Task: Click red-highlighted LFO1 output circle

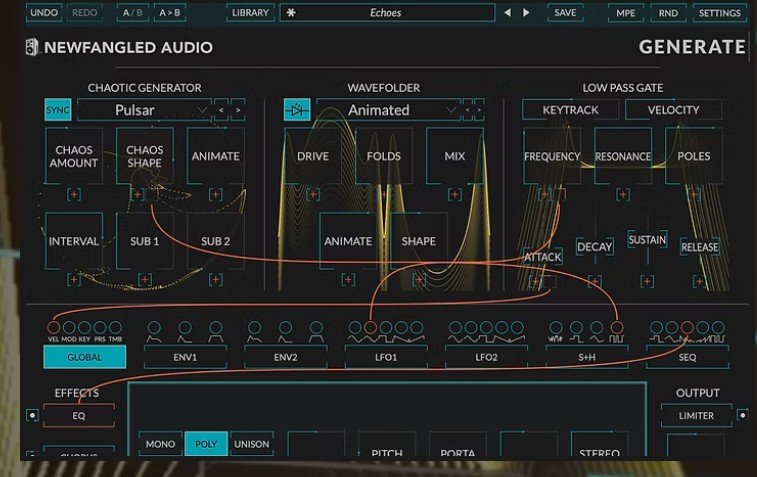Action: pyautogui.click(x=370, y=327)
